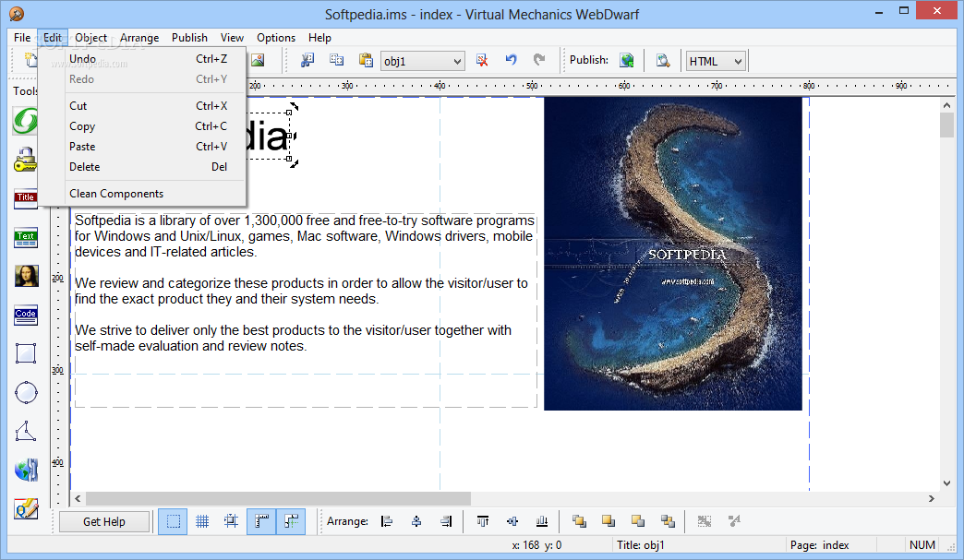Open the Help menu
The image size is (964, 560).
[x=319, y=38]
